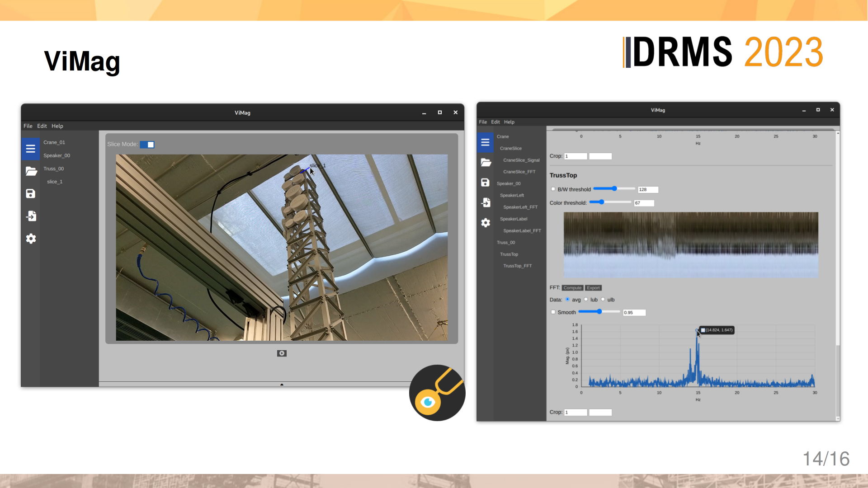Expand the bottom panel arrow in left window

point(282,385)
